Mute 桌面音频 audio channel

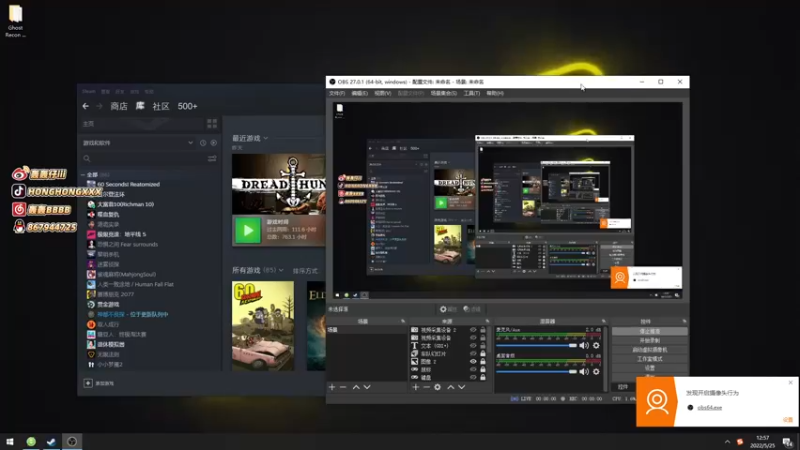(x=584, y=371)
